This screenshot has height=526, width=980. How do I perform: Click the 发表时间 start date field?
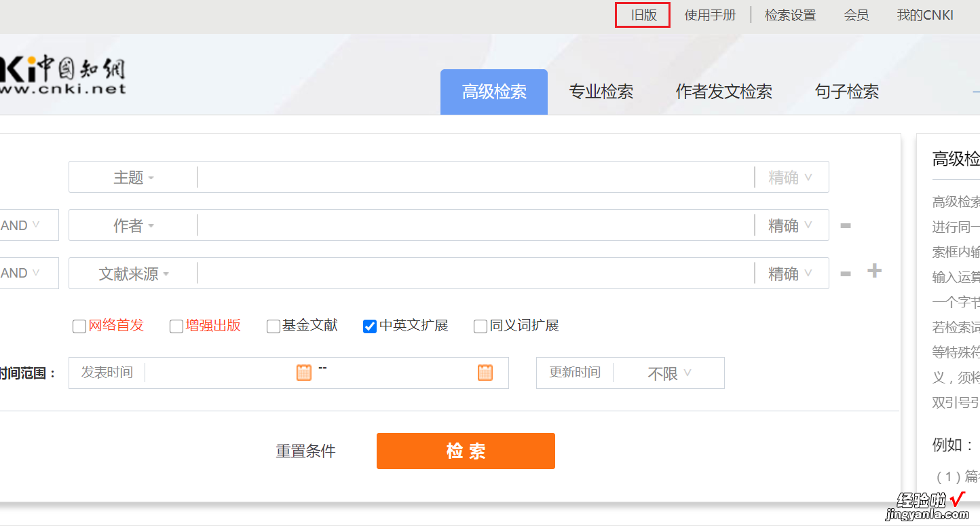pos(221,373)
